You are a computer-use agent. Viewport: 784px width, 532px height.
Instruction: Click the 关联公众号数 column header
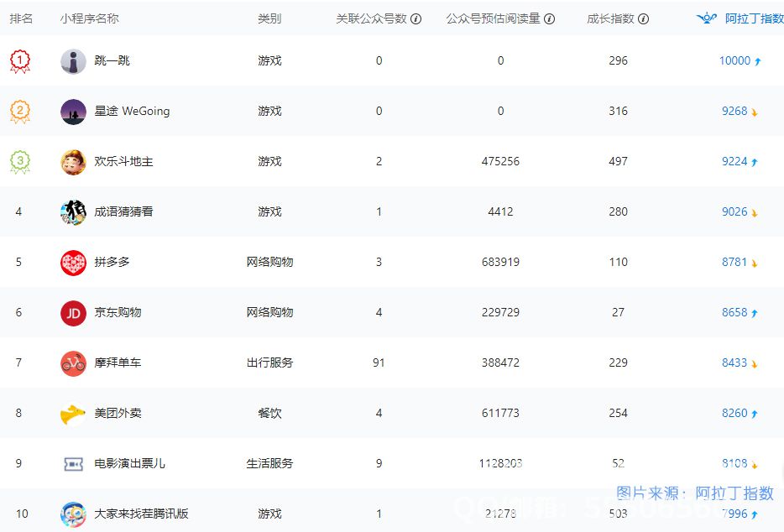tap(372, 18)
